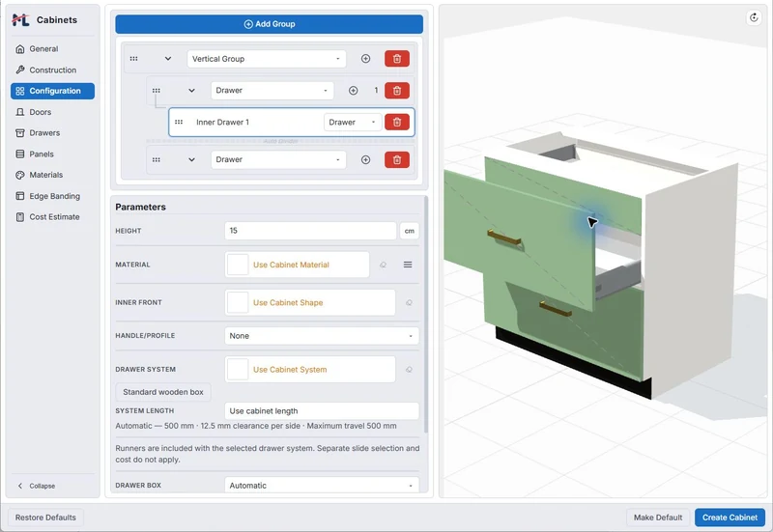
Task: Click the Drawer System color swatch
Action: click(238, 370)
